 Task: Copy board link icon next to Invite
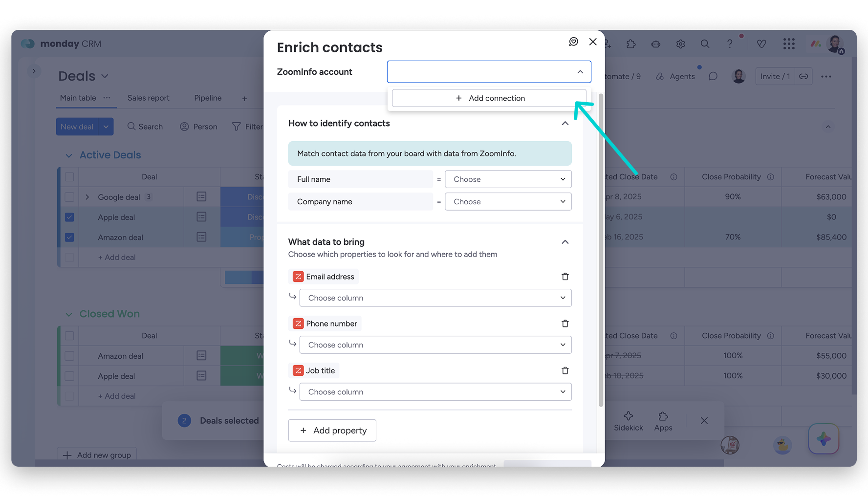[x=803, y=76]
